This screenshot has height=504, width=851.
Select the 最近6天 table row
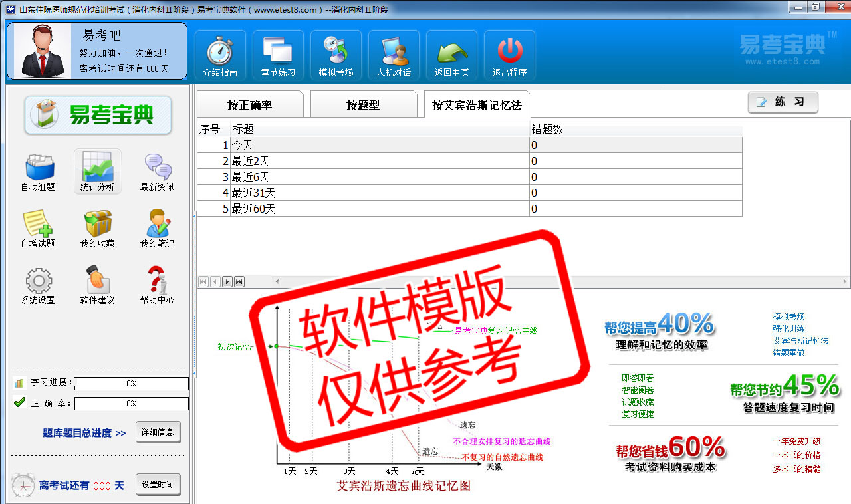[x=379, y=177]
